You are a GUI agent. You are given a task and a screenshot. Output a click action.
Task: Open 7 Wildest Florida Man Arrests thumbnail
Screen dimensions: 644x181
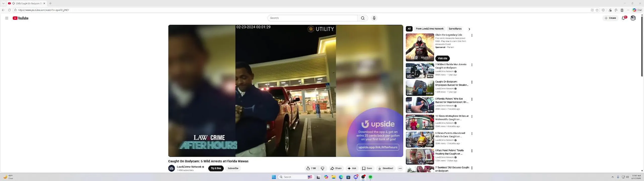tap(420, 71)
